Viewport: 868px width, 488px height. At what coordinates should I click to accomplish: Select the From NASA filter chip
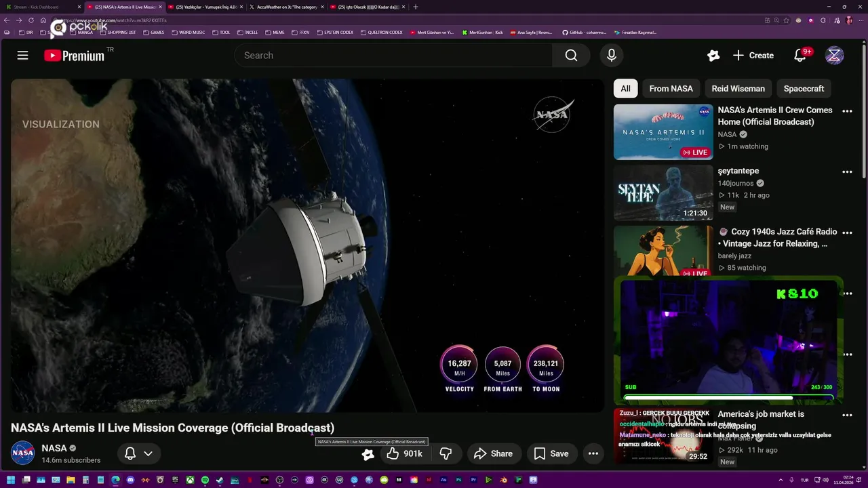point(671,89)
